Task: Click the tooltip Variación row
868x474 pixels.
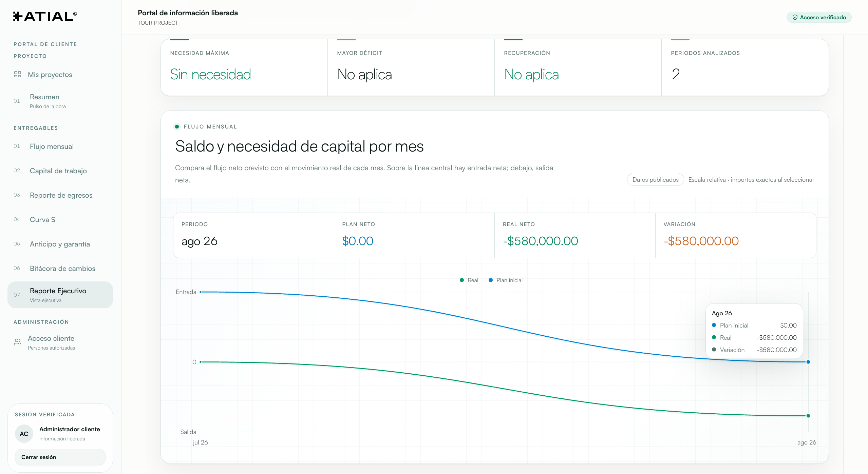Action: pos(754,350)
